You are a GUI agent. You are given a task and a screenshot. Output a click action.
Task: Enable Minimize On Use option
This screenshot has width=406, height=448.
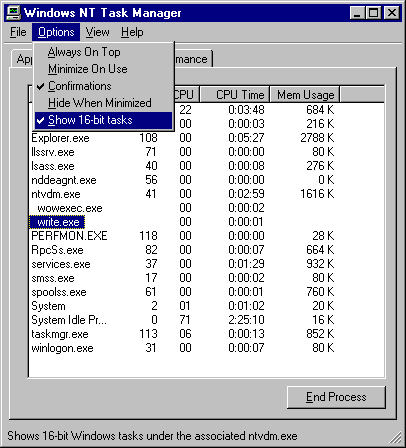tap(104, 69)
